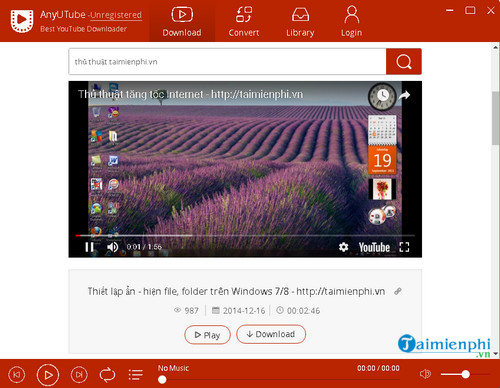
Task: Click the search magnifier button
Action: (404, 62)
